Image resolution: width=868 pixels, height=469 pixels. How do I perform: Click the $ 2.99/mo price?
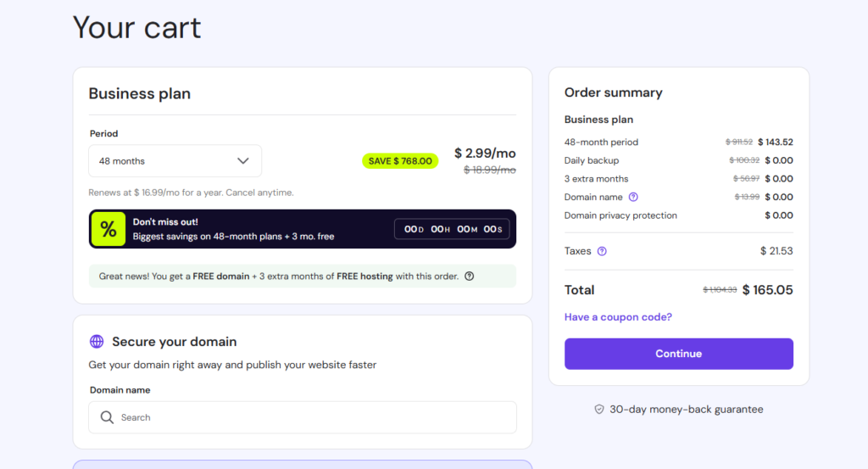(485, 154)
